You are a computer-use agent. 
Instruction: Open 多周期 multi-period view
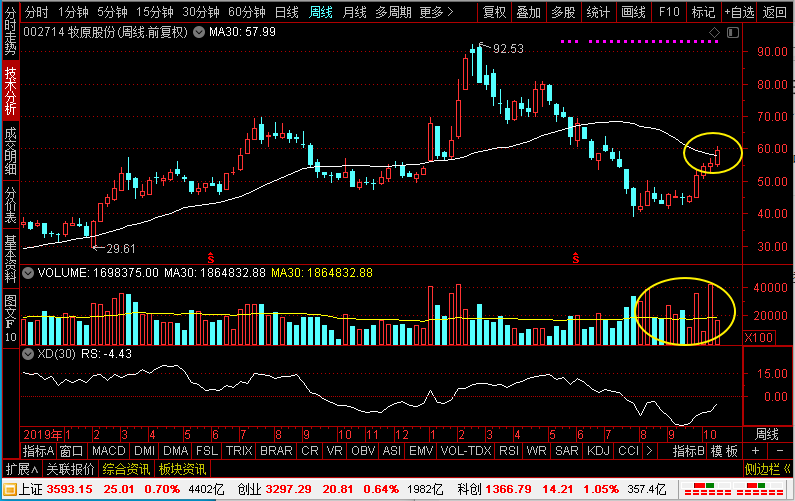[393, 12]
